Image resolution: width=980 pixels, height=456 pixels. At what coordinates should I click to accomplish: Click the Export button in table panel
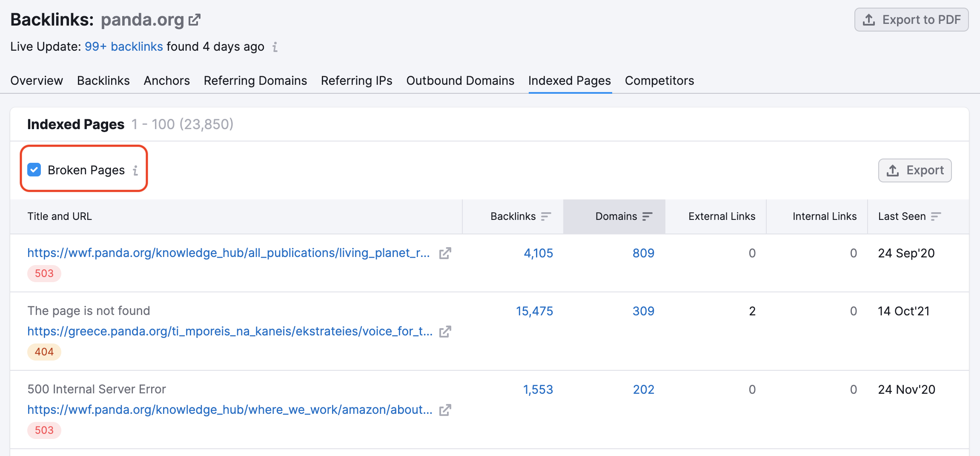point(914,170)
